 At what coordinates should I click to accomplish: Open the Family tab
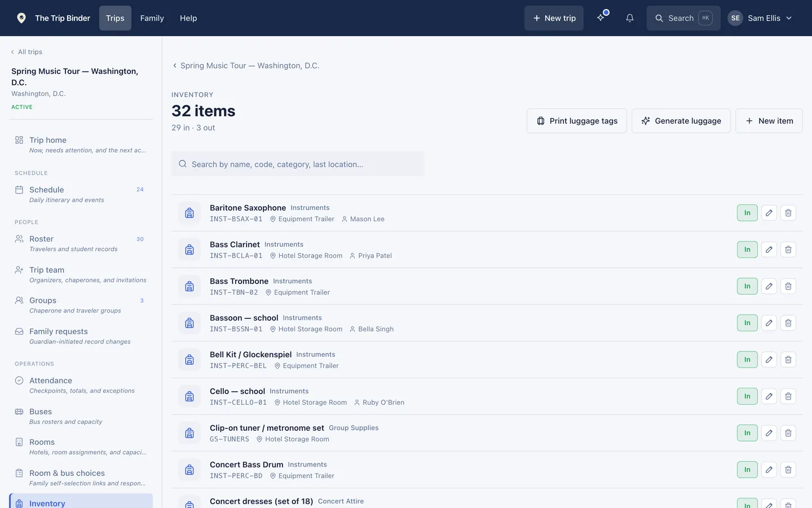[x=152, y=18]
